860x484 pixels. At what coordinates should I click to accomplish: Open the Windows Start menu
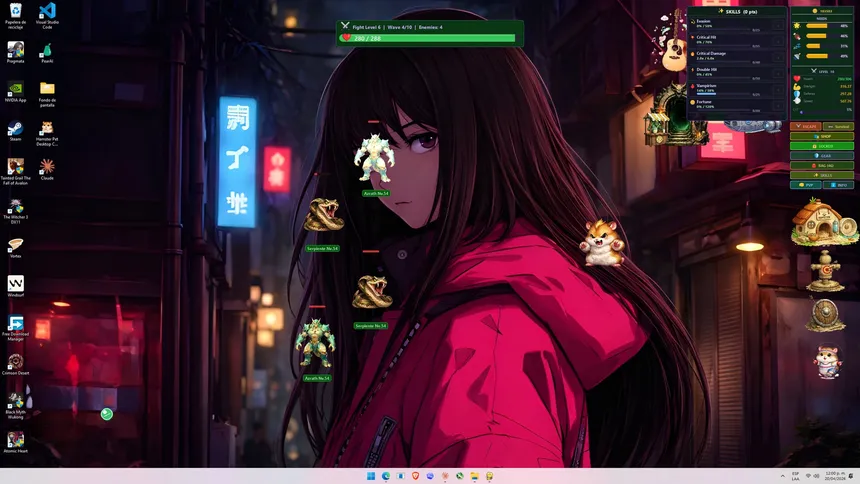[x=371, y=476]
